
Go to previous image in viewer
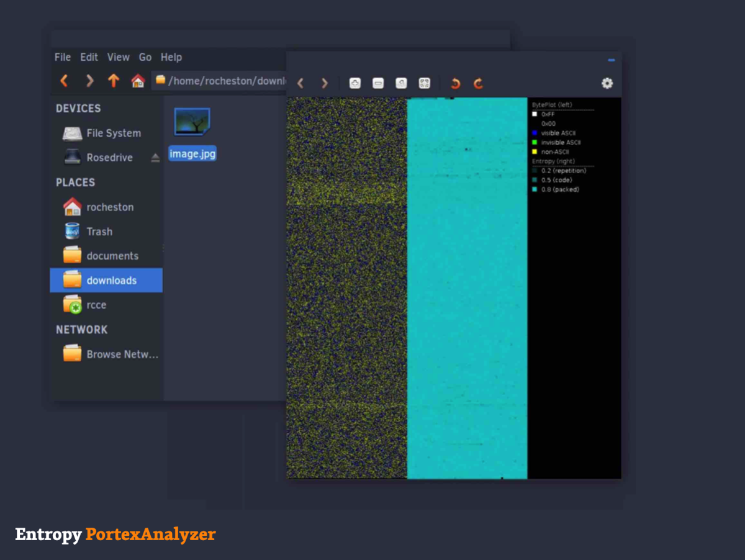coord(300,83)
